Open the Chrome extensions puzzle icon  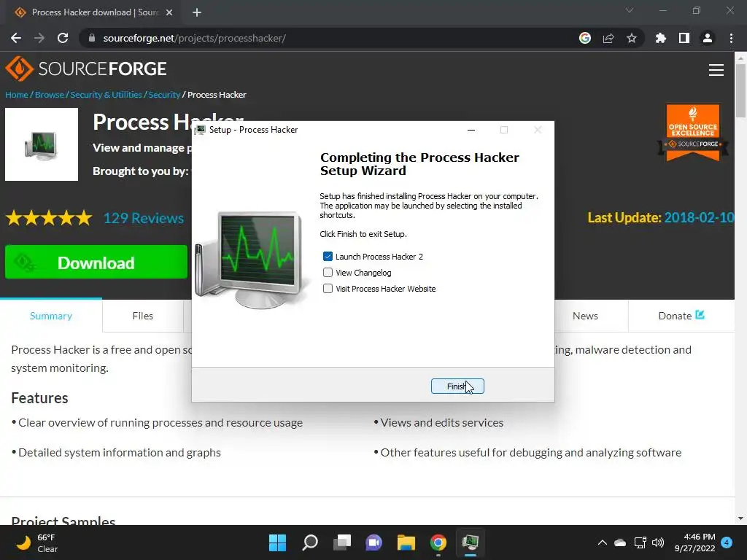click(x=660, y=38)
